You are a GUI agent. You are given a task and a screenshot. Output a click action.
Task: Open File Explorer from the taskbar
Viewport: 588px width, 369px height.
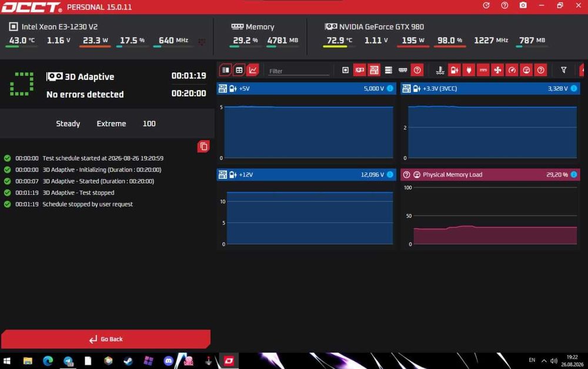28,361
